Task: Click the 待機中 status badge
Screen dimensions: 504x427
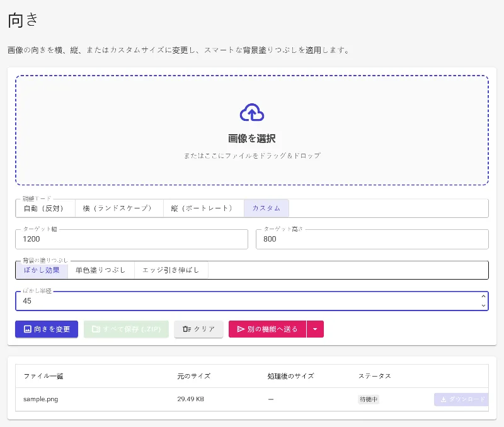Action: coord(369,399)
